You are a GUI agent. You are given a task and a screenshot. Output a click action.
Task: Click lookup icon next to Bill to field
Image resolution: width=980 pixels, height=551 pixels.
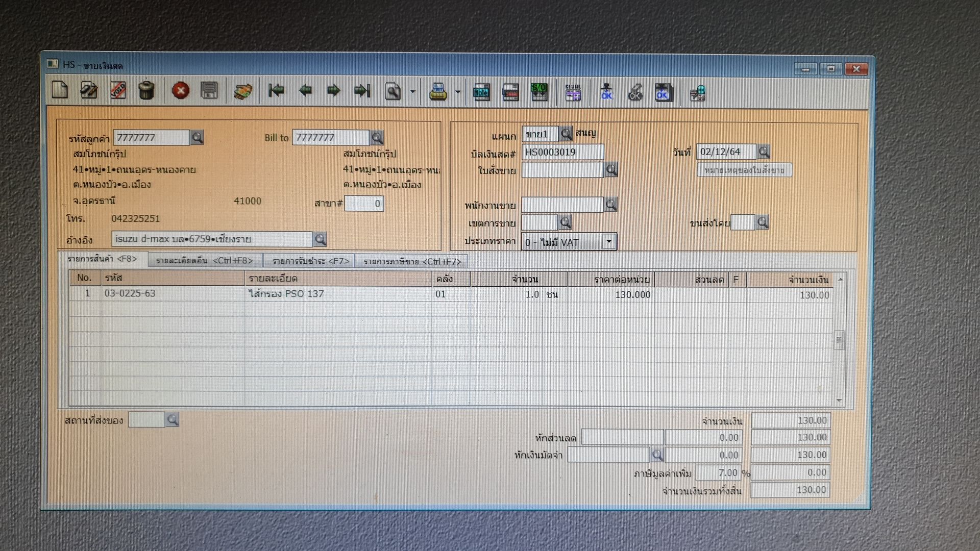click(x=377, y=138)
